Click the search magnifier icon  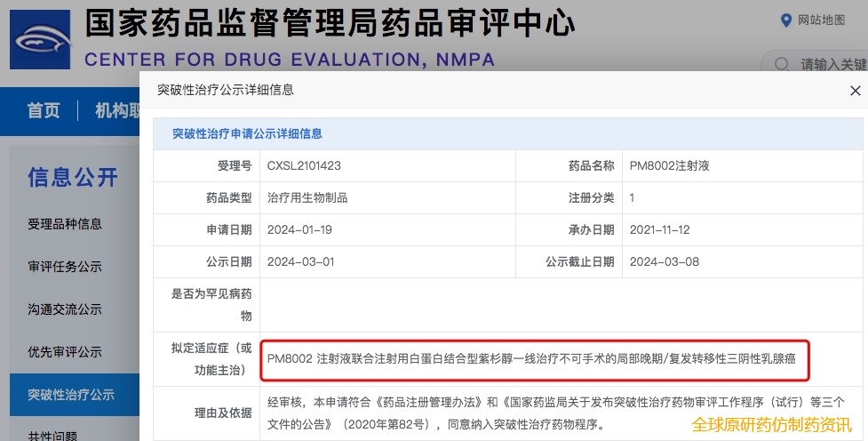coord(781,64)
